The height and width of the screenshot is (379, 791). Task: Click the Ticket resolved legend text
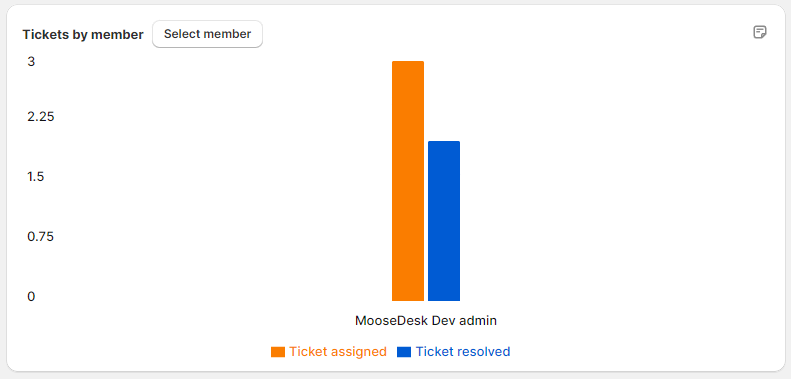(463, 352)
